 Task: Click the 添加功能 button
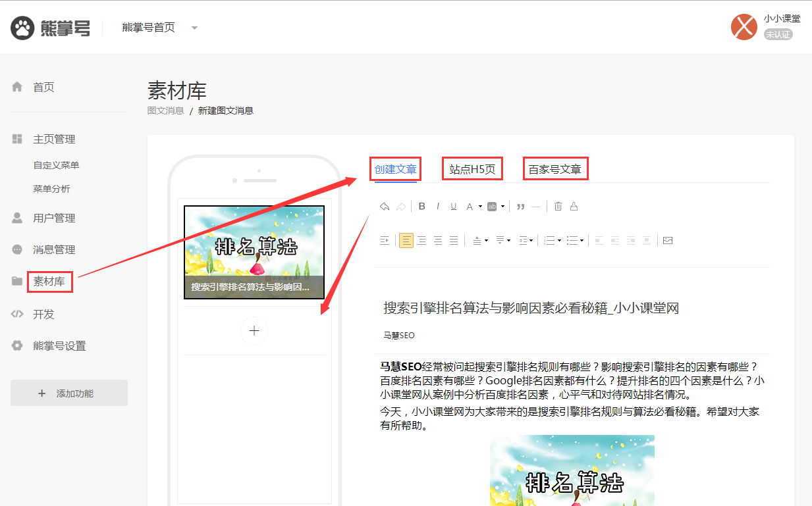coord(69,393)
